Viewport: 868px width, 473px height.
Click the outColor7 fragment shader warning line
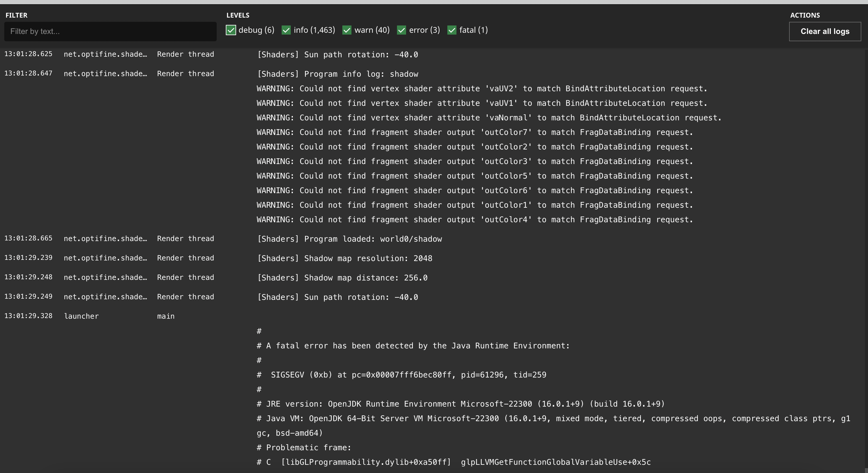474,132
